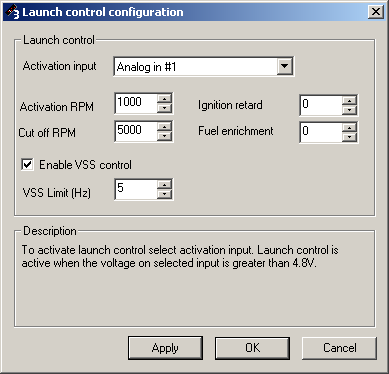Decrease Fuel enrichment with down arrow
389x374 pixels.
point(350,137)
